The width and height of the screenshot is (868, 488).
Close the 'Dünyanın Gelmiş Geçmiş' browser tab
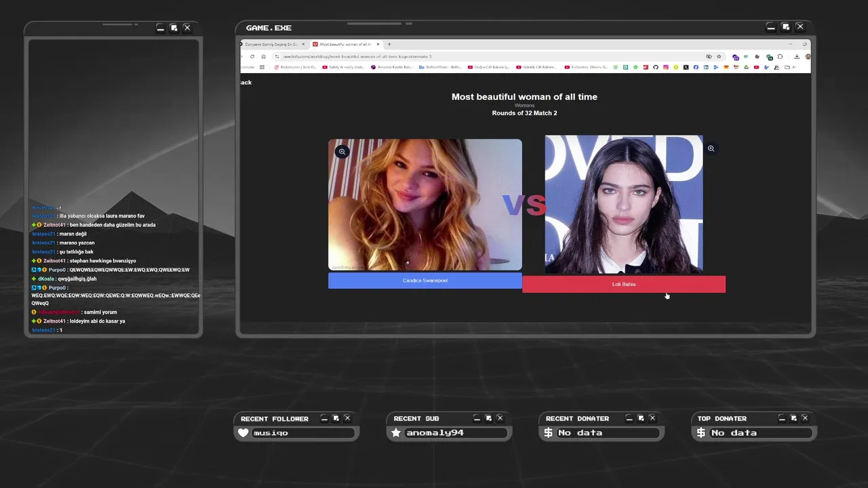point(303,44)
